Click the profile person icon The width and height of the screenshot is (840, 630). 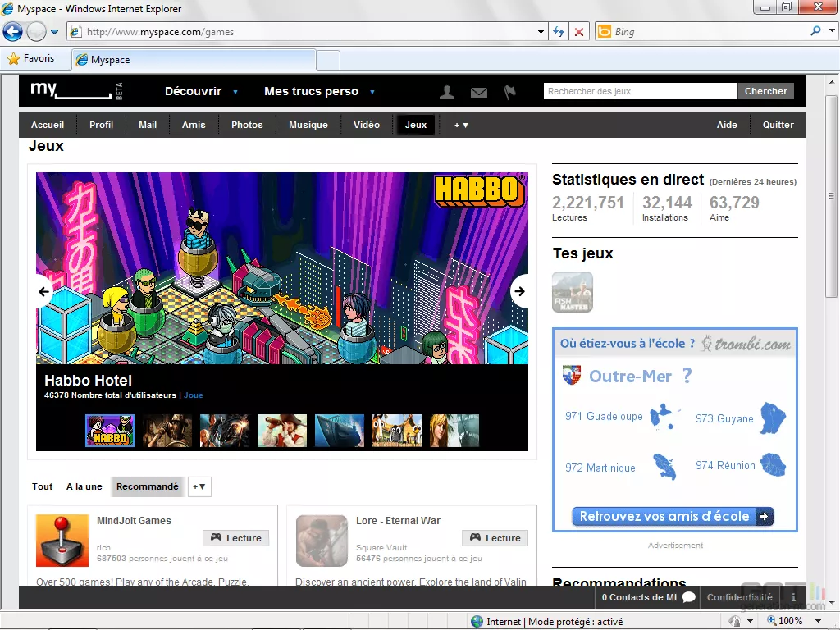(x=447, y=92)
